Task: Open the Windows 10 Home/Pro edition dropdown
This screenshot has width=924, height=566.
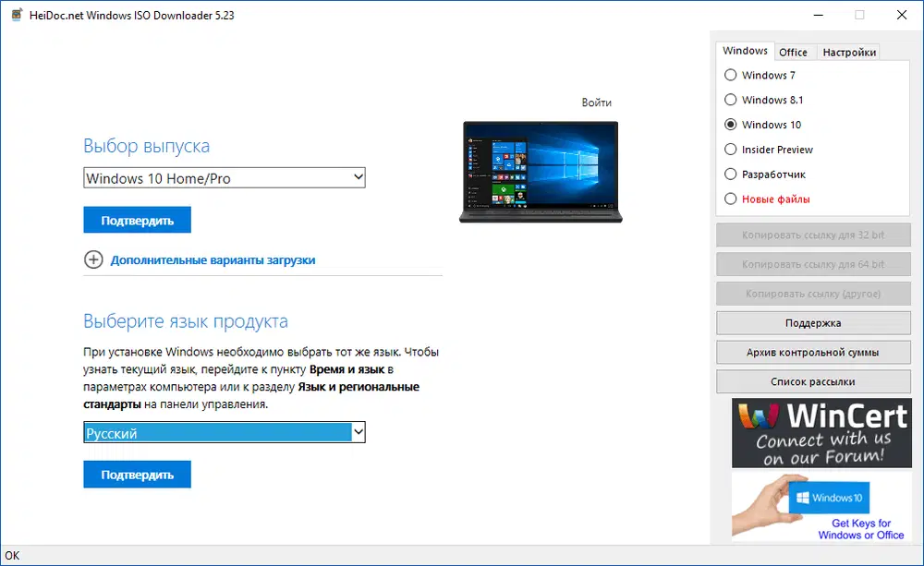Action: tap(224, 177)
